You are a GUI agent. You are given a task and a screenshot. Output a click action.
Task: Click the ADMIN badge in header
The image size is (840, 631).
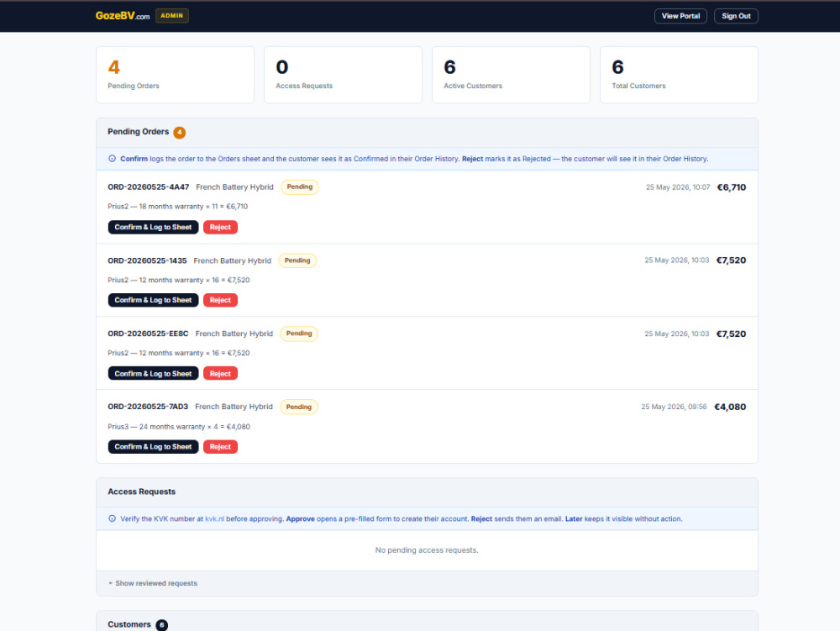coord(172,15)
